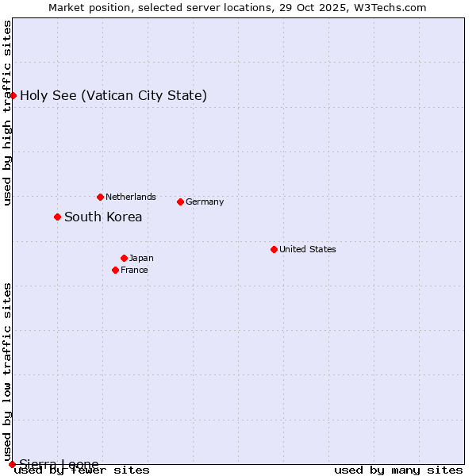The height and width of the screenshot is (476, 476).
Task: Click the Japan text label
Action: point(141,258)
